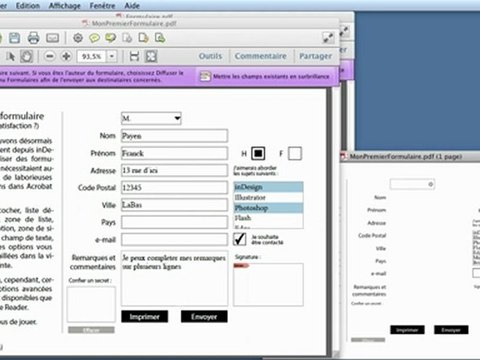Click the first page-document icon after comment icons

click(127, 38)
